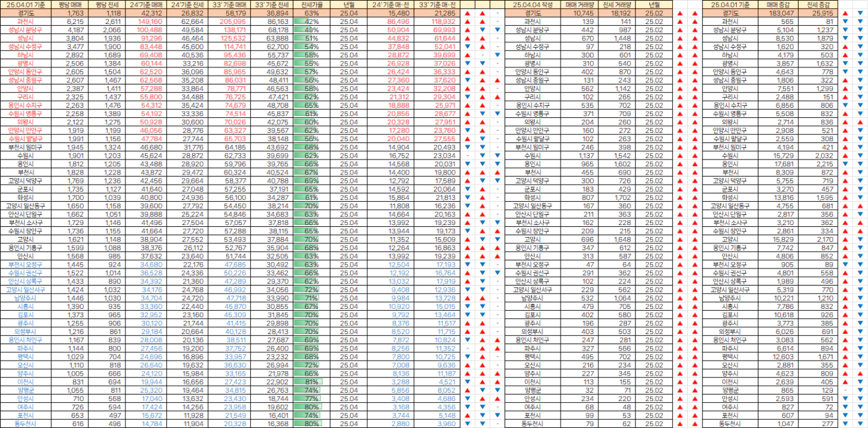Screen dimensions: 868x428
Task: Click the blue down arrow in 경기도 row
Action: tap(860, 13)
